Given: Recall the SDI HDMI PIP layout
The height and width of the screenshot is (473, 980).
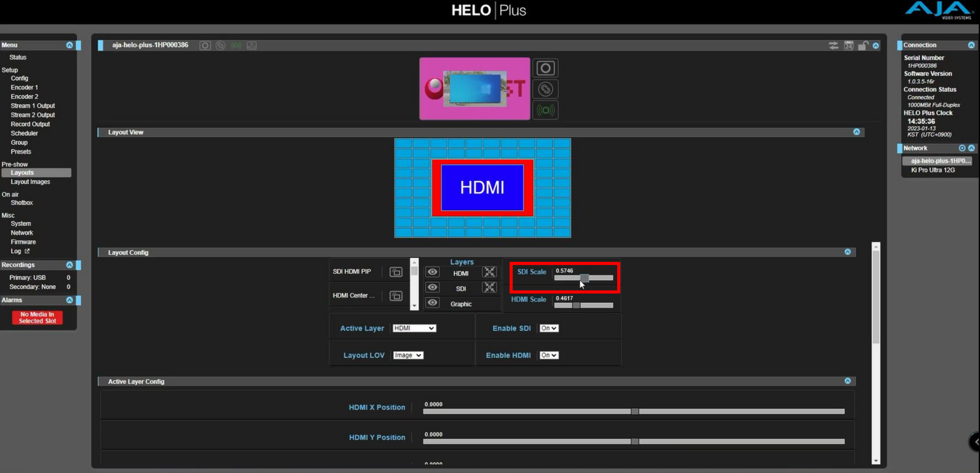Looking at the screenshot, I should 396,272.
